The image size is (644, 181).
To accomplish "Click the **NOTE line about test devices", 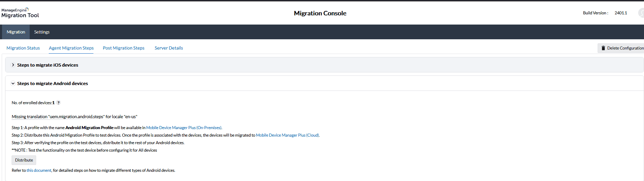I will [84, 150].
